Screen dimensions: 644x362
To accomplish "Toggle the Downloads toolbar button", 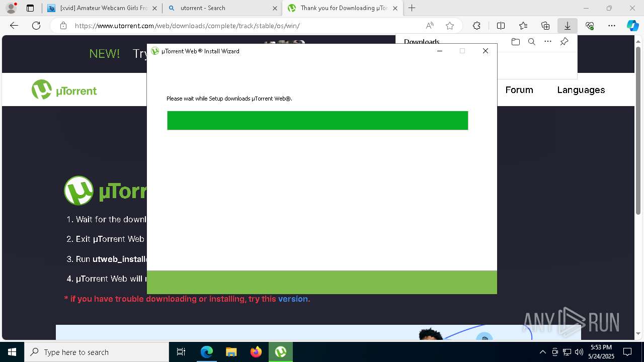I will click(567, 26).
